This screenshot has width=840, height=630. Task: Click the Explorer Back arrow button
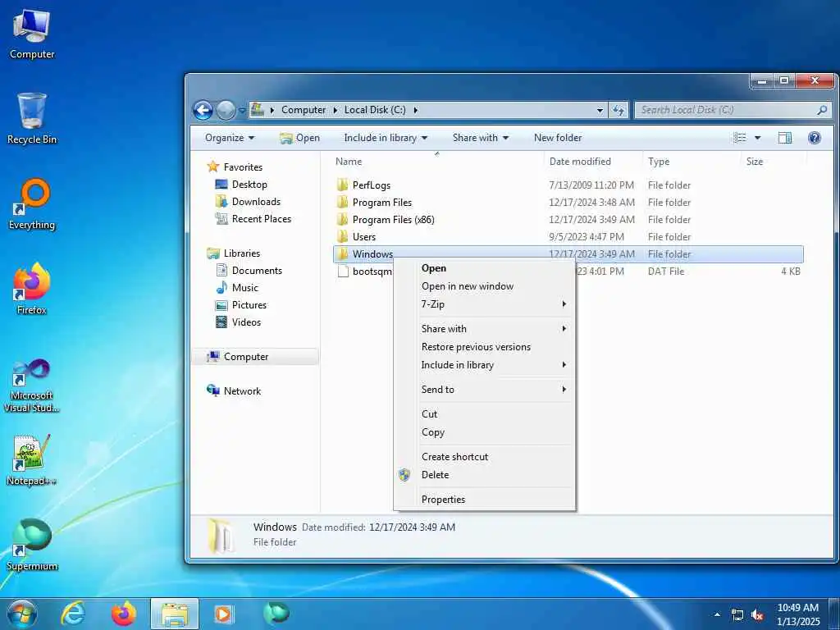pyautogui.click(x=203, y=111)
